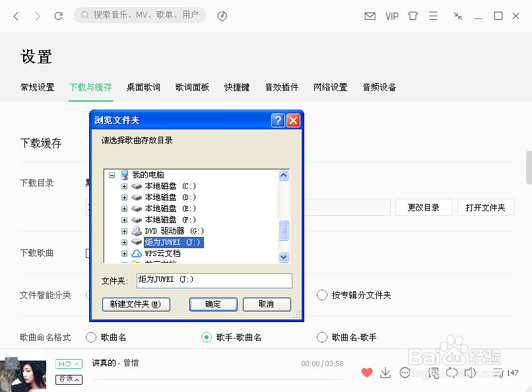Screen dimensions: 532x392
Task: Click the folder tree scrollbar thumb
Action: (284, 230)
